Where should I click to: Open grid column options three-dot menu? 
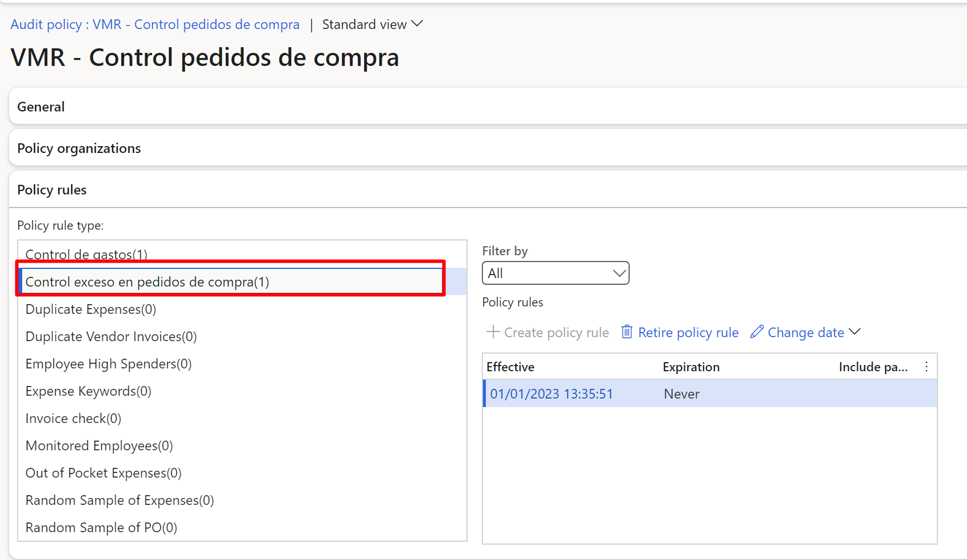[927, 367]
